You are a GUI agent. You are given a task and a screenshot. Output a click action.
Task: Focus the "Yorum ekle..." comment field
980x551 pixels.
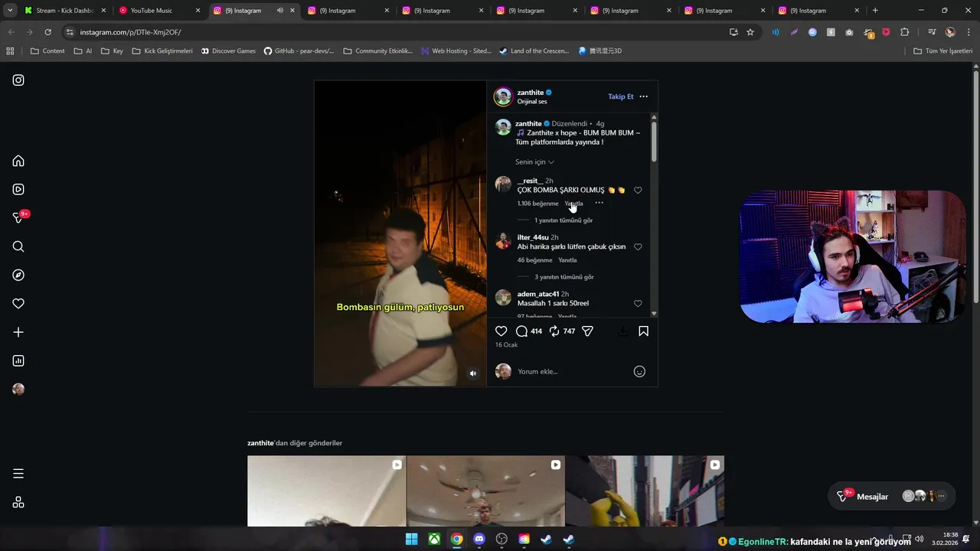tap(570, 371)
